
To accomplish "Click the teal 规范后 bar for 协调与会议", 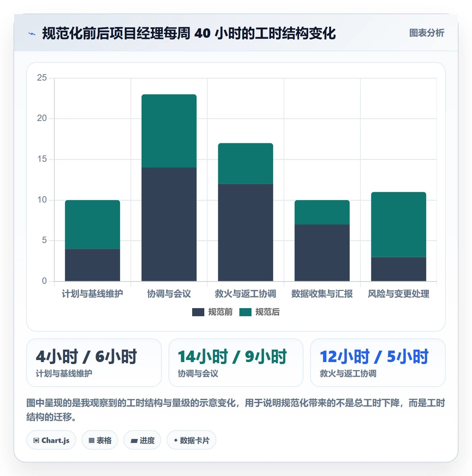I will [169, 131].
